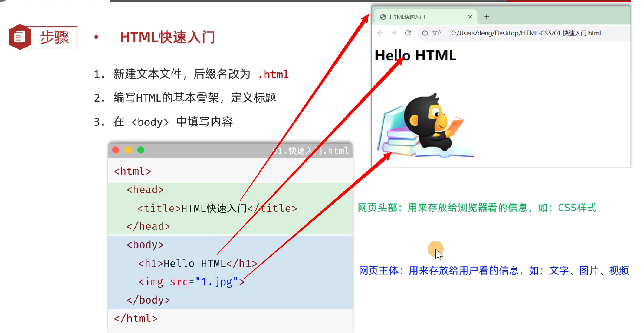The image size is (644, 333).
Task: Click the green dot in code window
Action: click(x=141, y=150)
